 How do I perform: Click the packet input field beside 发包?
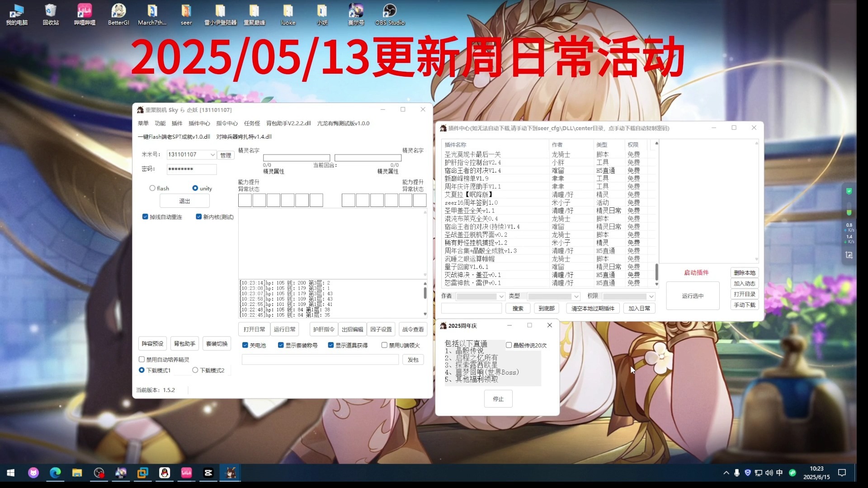[x=320, y=360]
